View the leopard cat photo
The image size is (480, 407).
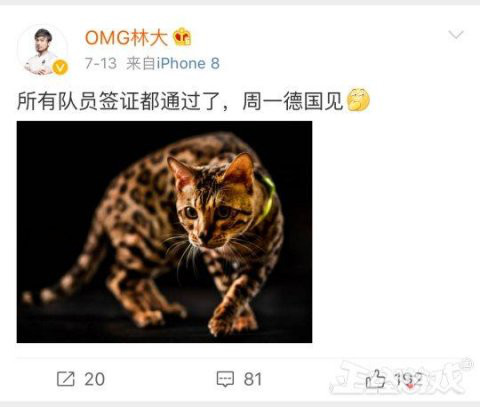[164, 232]
